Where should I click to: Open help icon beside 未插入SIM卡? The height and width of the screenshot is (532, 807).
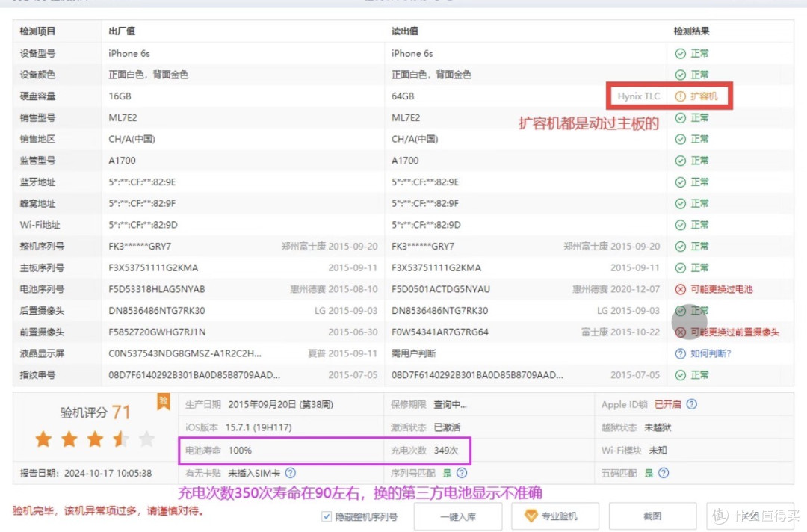(x=290, y=473)
